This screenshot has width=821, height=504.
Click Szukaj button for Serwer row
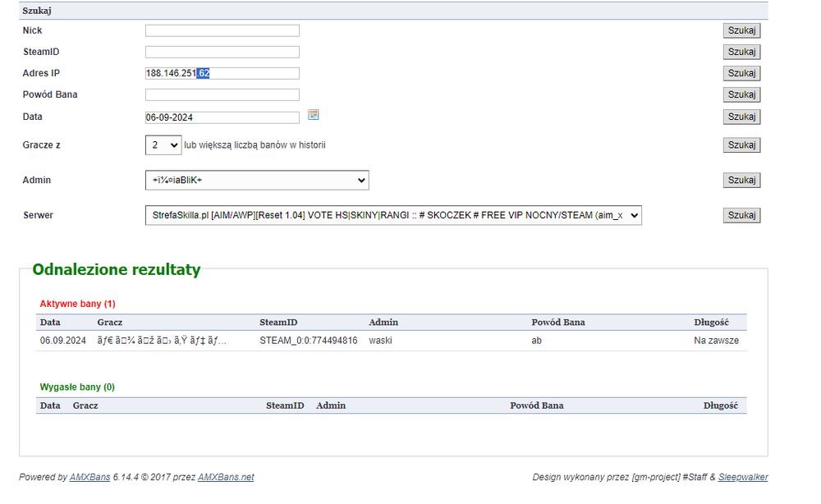(741, 215)
